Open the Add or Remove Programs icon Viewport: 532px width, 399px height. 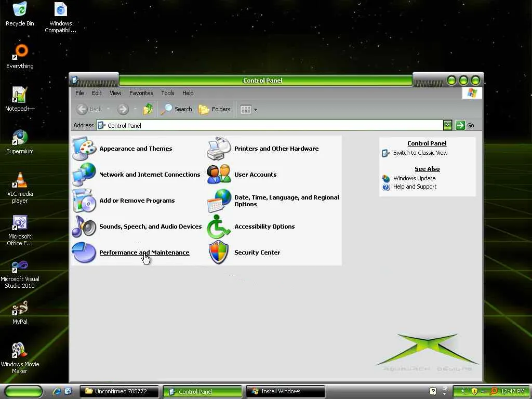[84, 201]
